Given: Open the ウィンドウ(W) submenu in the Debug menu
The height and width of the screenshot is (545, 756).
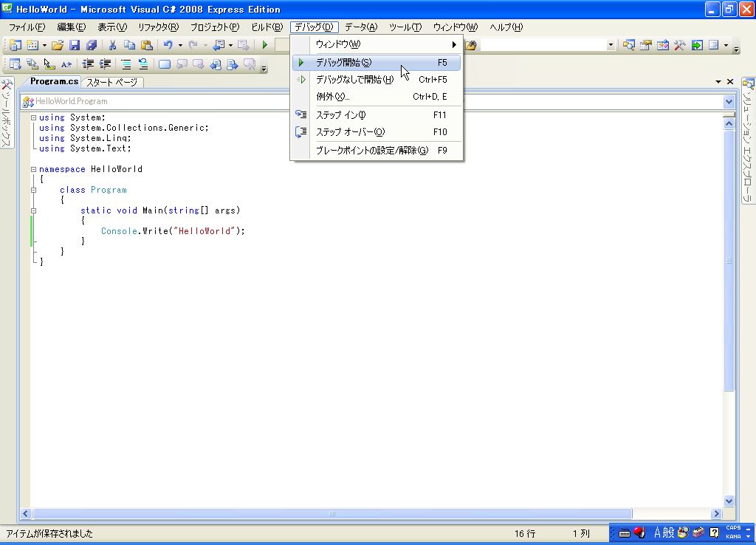Looking at the screenshot, I should (376, 44).
